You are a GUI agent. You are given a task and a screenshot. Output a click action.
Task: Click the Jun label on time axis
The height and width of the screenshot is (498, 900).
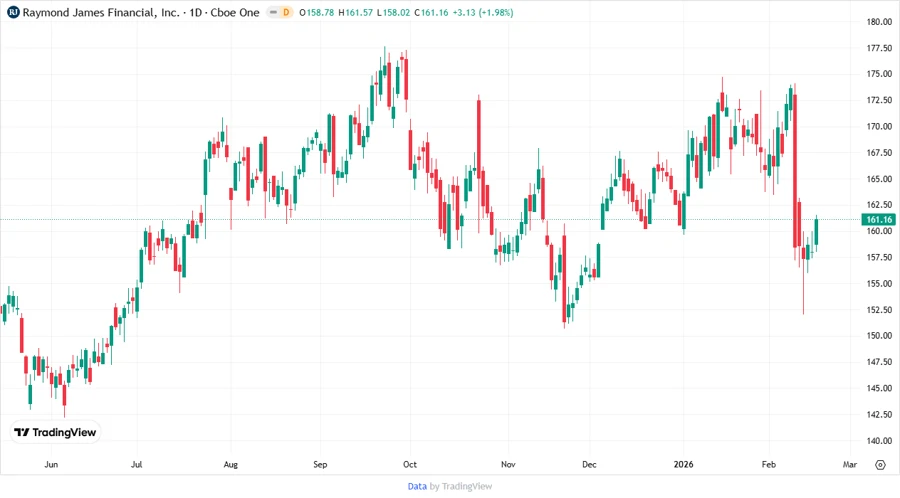click(51, 464)
